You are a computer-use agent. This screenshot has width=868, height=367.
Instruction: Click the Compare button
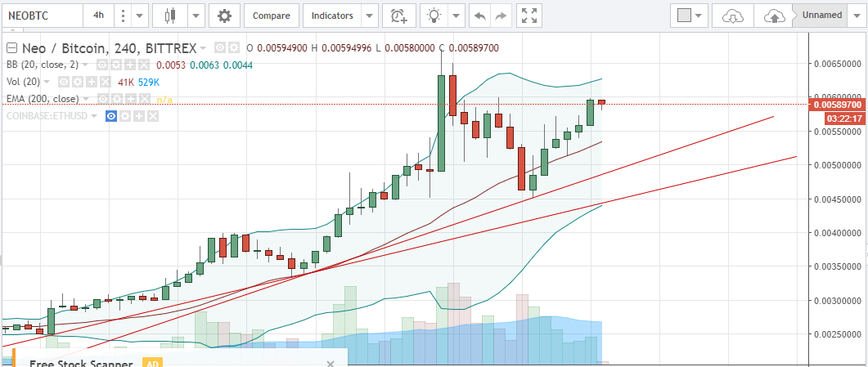click(x=272, y=16)
